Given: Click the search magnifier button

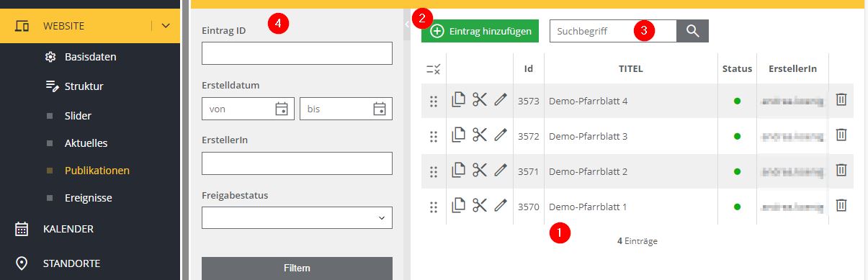Looking at the screenshot, I should pyautogui.click(x=693, y=31).
